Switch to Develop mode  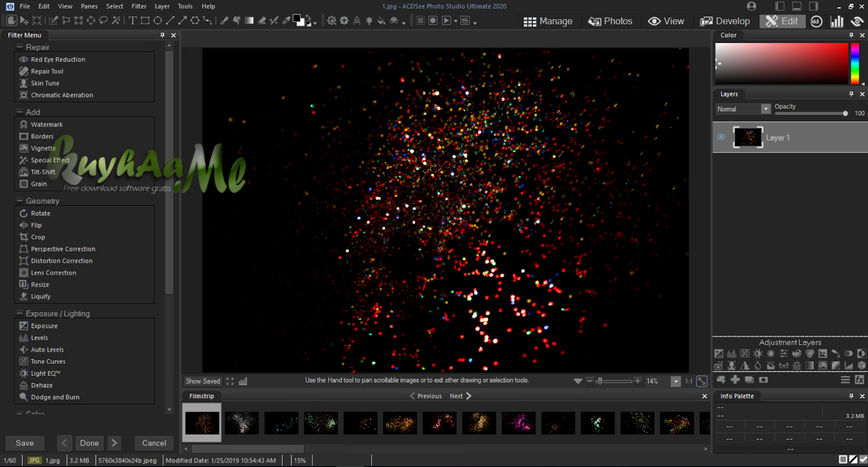pos(725,21)
